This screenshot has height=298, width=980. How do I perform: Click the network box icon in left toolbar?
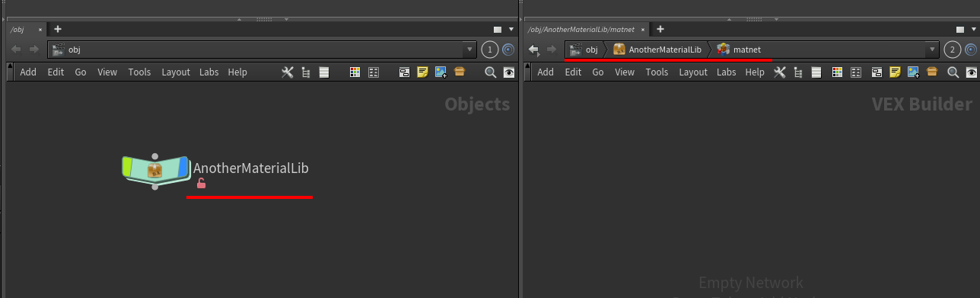click(404, 72)
